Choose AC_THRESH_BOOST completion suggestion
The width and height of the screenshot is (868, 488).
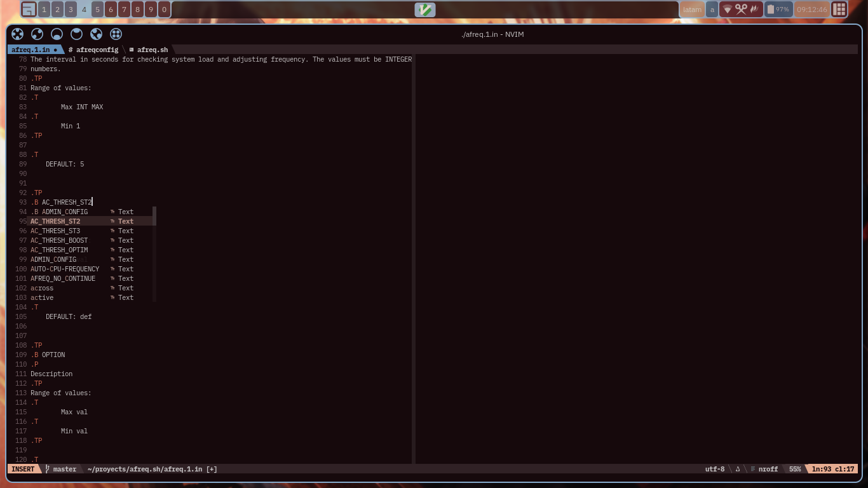pos(59,240)
